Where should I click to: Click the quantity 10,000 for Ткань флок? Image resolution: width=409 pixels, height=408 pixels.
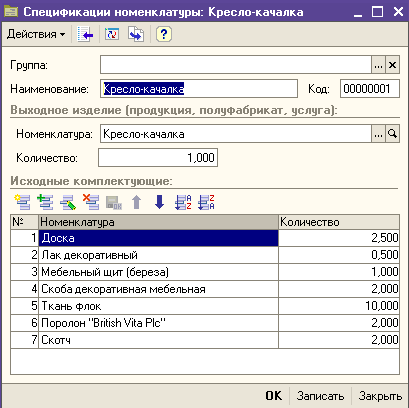[x=339, y=306]
